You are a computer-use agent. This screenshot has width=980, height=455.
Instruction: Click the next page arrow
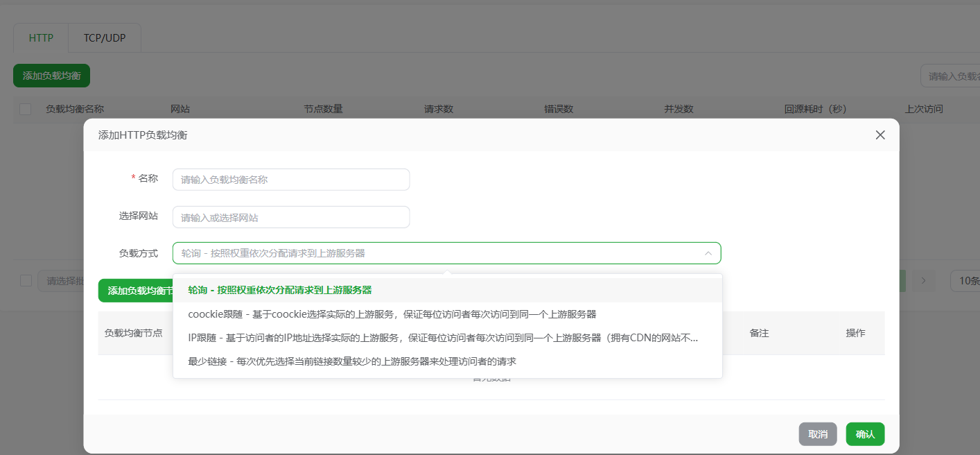pyautogui.click(x=923, y=281)
